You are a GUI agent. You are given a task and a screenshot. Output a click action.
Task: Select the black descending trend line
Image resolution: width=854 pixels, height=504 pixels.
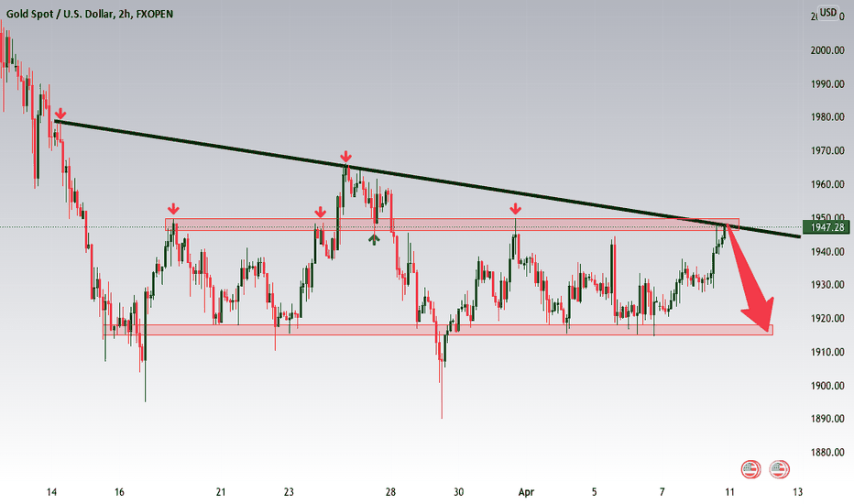428,179
